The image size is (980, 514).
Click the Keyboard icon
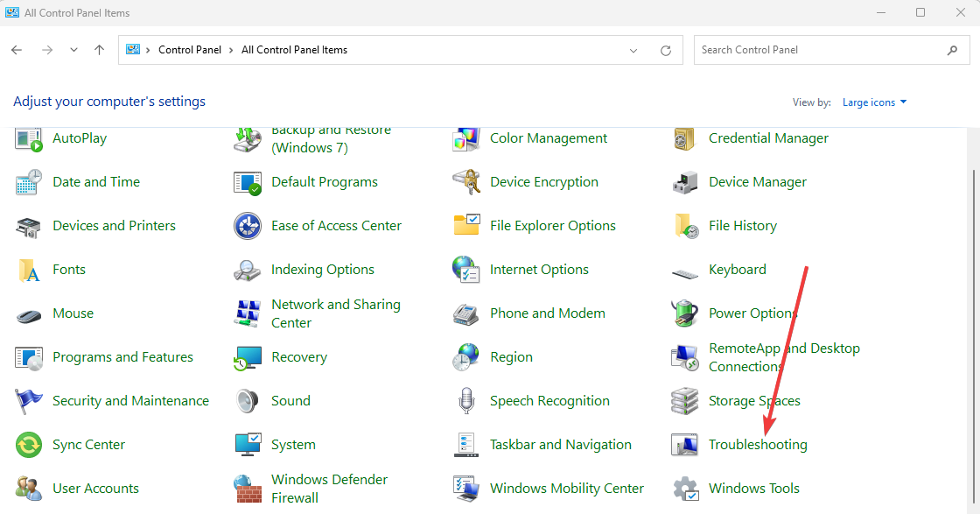click(685, 273)
